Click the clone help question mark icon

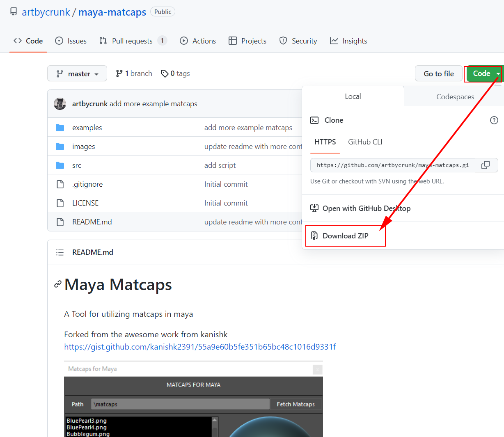[494, 120]
